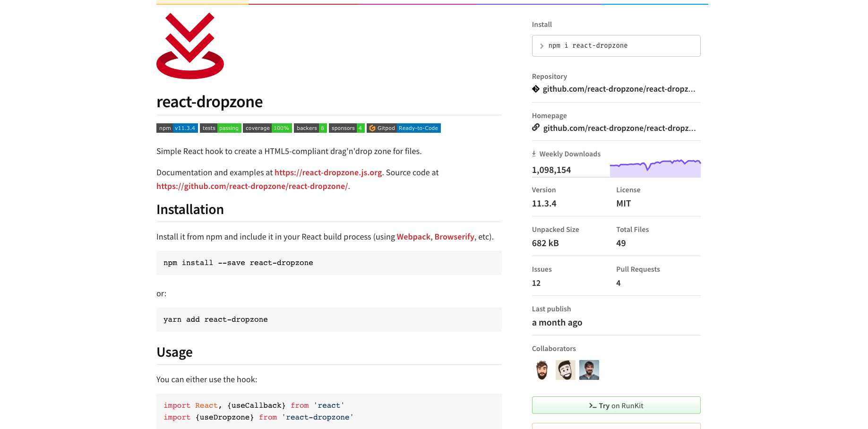Open the Homepage GitHub link in sidebar

pyautogui.click(x=619, y=128)
